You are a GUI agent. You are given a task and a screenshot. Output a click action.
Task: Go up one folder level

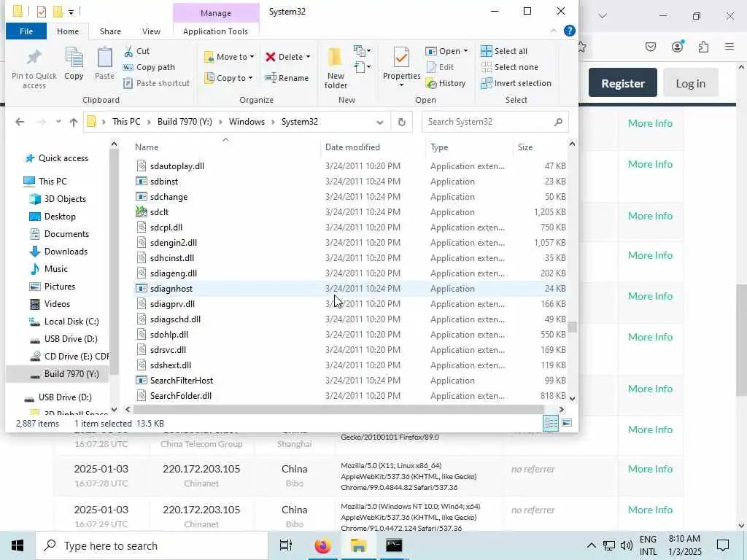[74, 122]
